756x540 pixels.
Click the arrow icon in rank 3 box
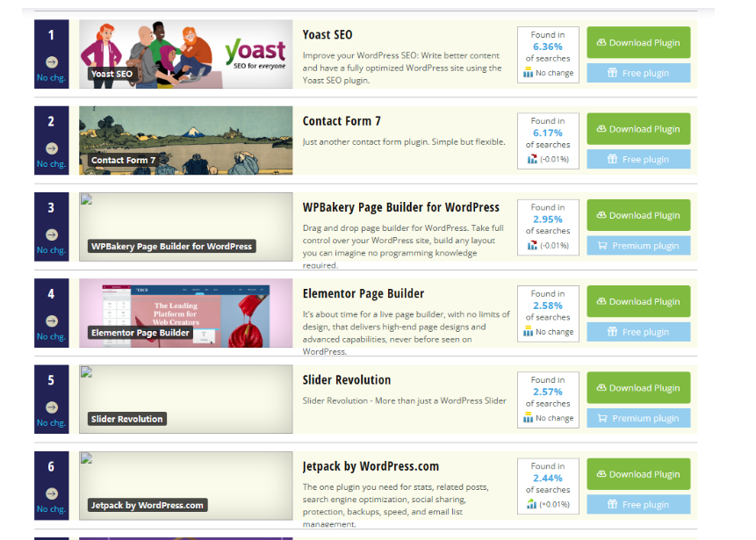(x=52, y=234)
